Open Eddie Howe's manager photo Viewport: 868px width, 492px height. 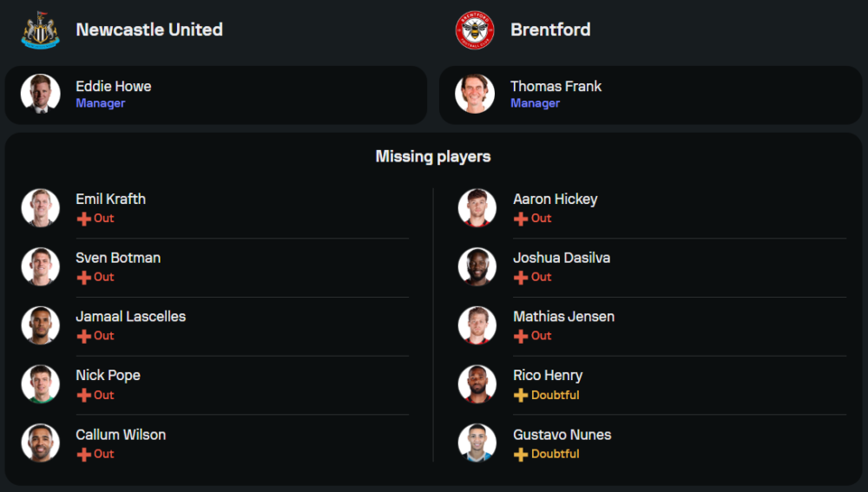coord(40,94)
